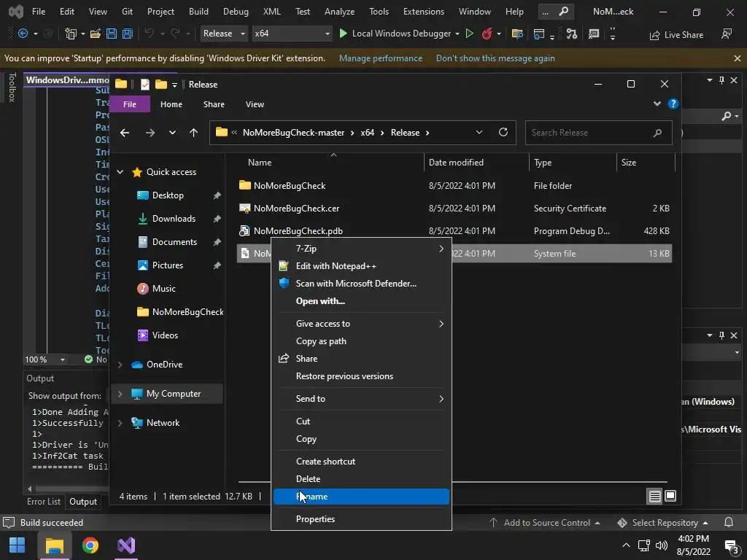Click Save All icon in Visual Studio toolbar
This screenshot has height=560, width=747.
[127, 34]
